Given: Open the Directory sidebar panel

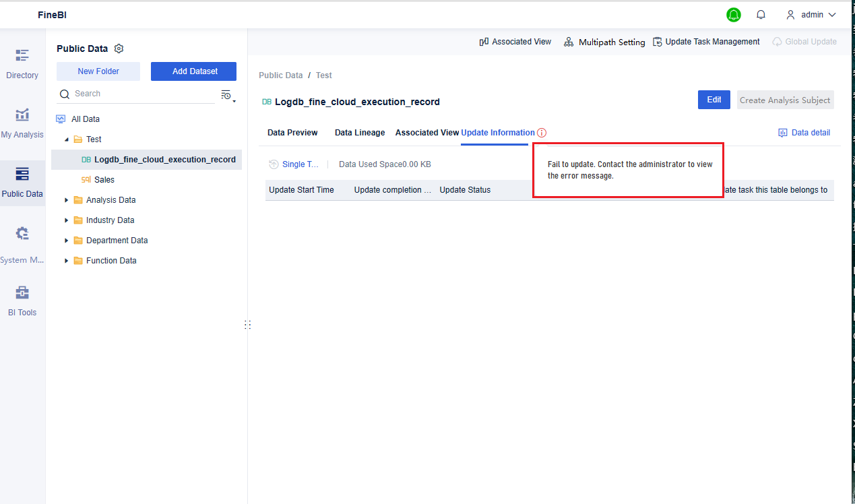Looking at the screenshot, I should 22,64.
